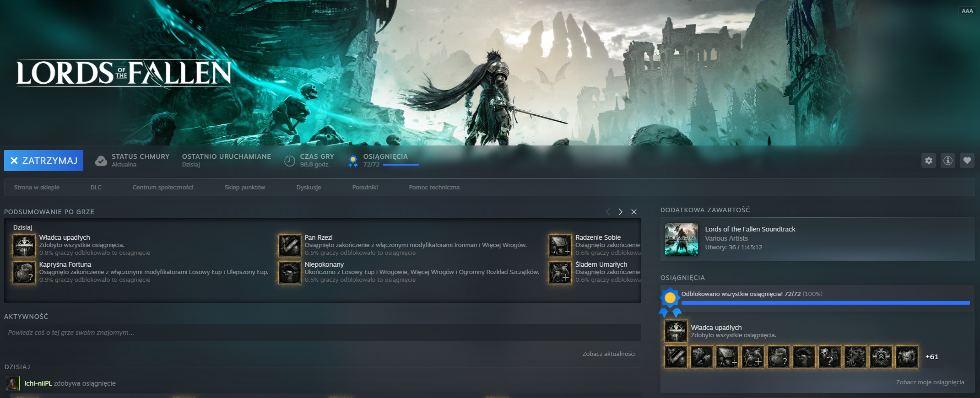Viewport: 980px width, 398px height.
Task: Open Centrum społeczności tab
Action: (x=163, y=188)
